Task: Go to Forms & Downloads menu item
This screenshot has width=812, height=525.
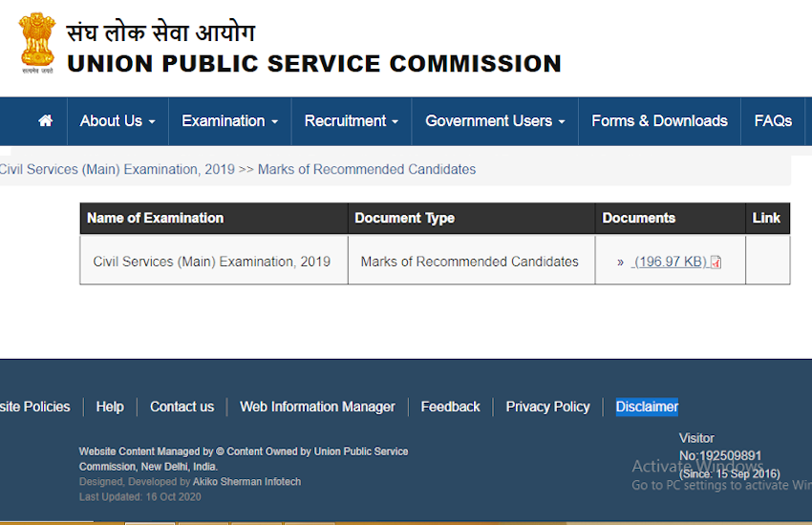Action: tap(659, 121)
